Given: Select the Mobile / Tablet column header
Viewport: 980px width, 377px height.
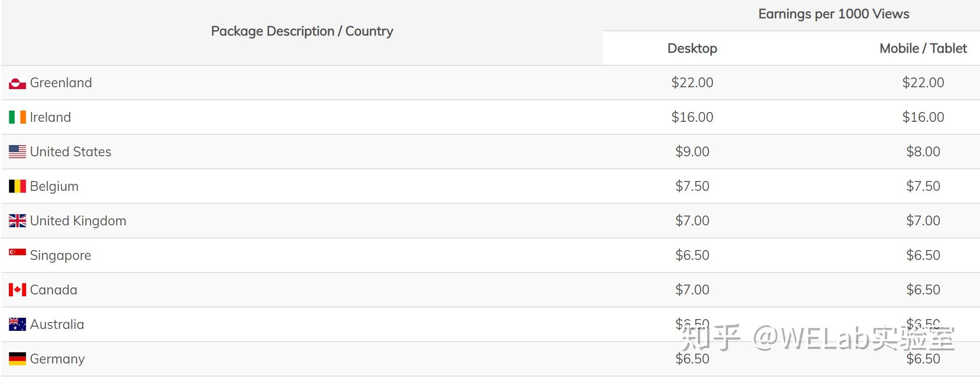Looking at the screenshot, I should (923, 49).
